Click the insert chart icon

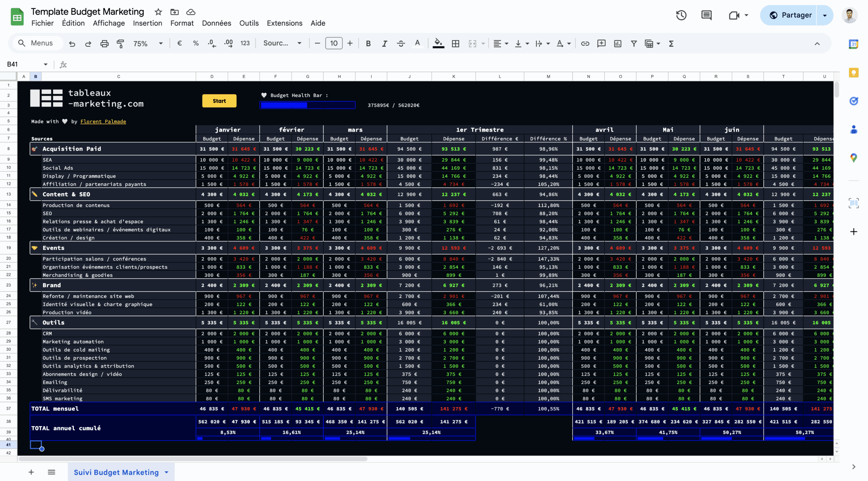[617, 43]
